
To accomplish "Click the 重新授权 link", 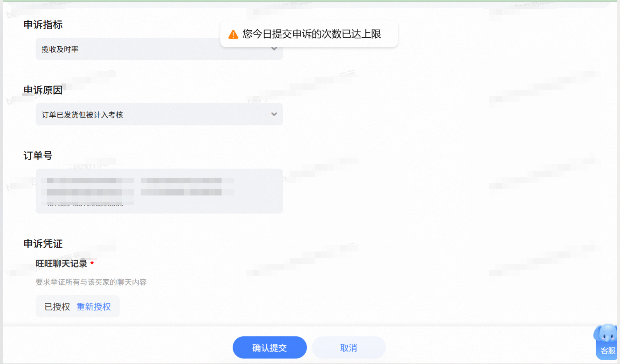I will (x=94, y=307).
